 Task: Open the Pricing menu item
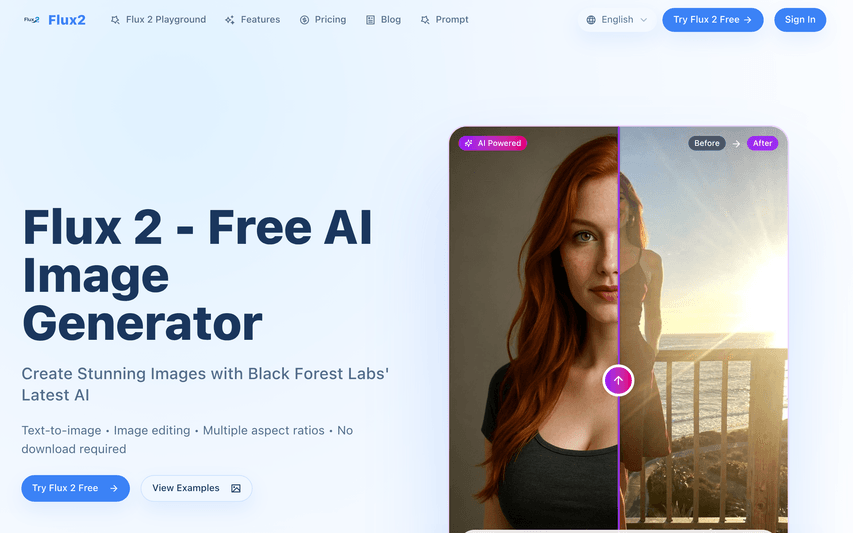[323, 20]
